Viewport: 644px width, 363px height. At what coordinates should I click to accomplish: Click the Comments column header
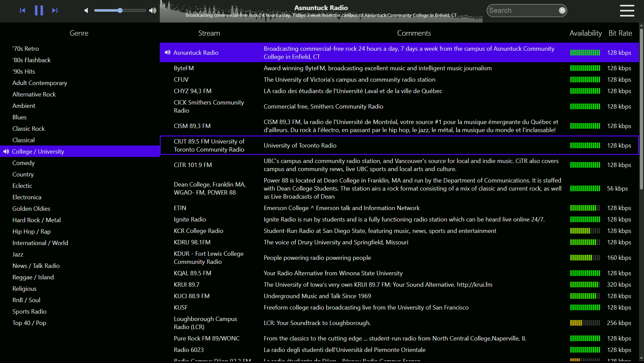pos(414,33)
